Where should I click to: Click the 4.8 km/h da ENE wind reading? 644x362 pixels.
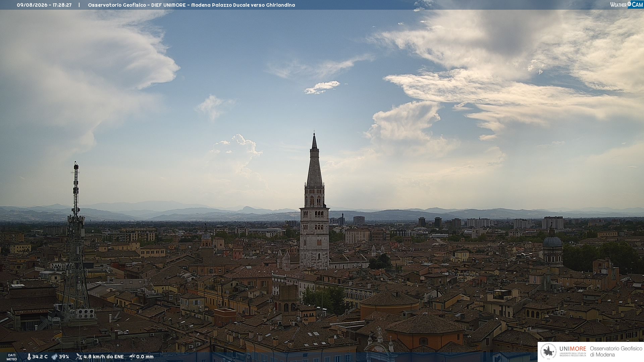coord(104,357)
